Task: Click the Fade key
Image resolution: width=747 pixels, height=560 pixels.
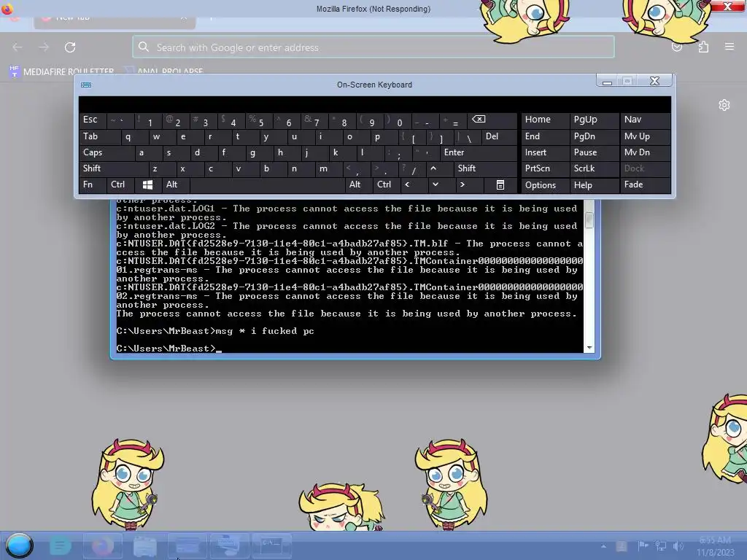Action: point(645,184)
